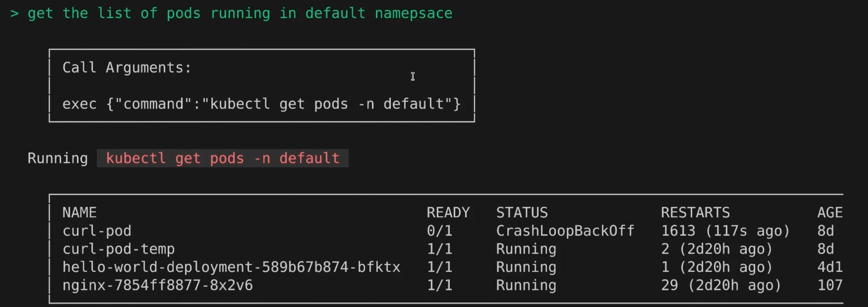The width and height of the screenshot is (868, 307).
Task: Click the 'AGE' column header
Action: point(830,212)
